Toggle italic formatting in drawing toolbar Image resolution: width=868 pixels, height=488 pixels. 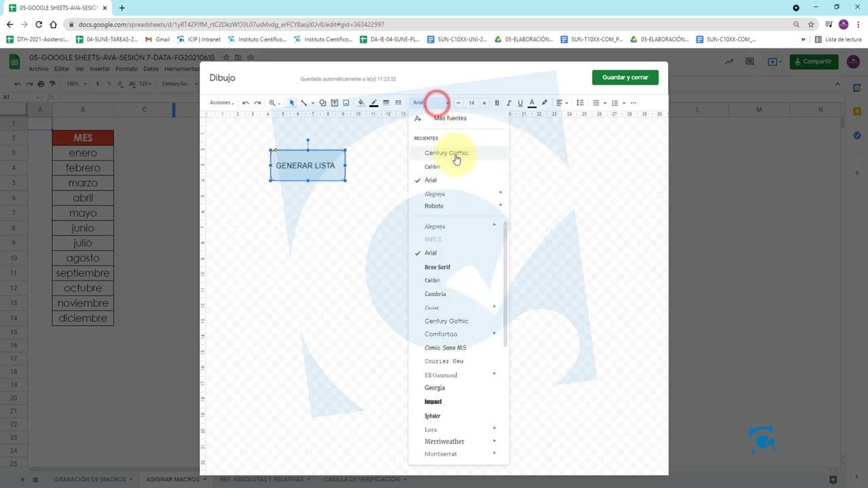[509, 103]
